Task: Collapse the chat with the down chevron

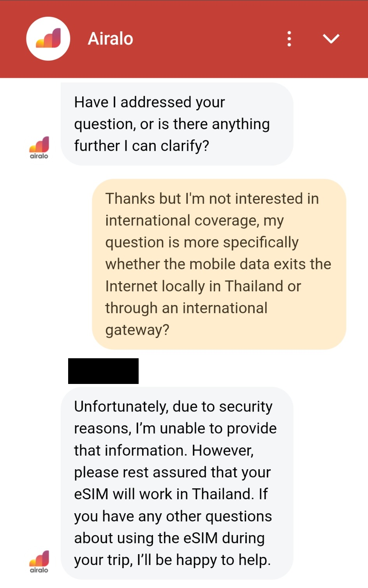Action: [x=331, y=39]
